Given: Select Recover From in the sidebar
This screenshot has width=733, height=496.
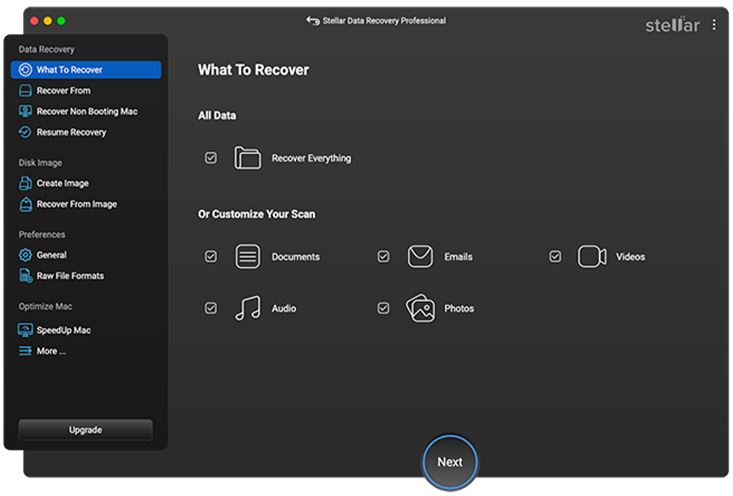Looking at the screenshot, I should pos(63,91).
